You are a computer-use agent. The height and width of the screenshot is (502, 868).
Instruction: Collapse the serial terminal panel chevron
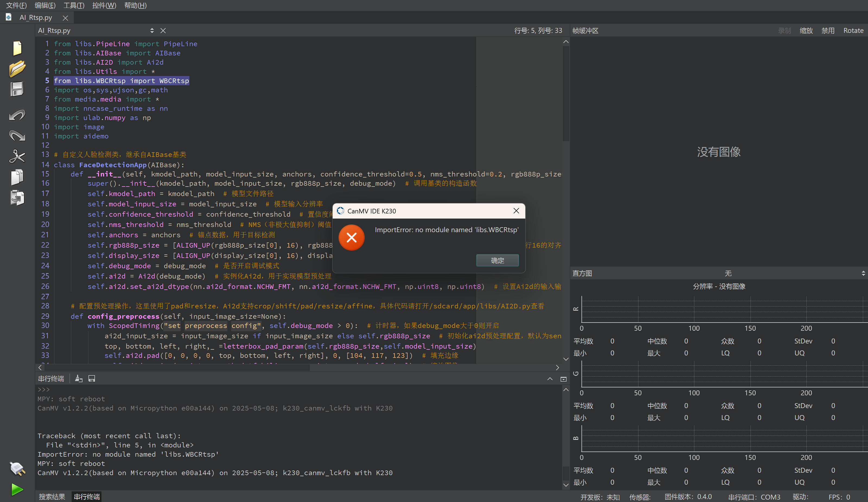[x=550, y=379]
